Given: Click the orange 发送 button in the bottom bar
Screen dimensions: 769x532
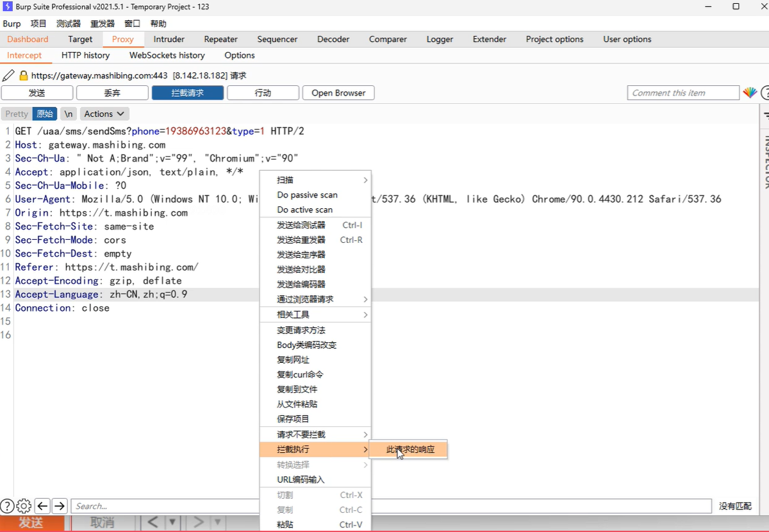Looking at the screenshot, I should click(x=31, y=523).
